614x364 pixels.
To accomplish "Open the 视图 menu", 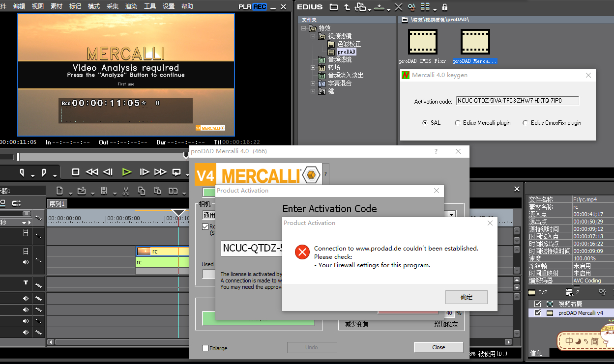I will point(38,6).
